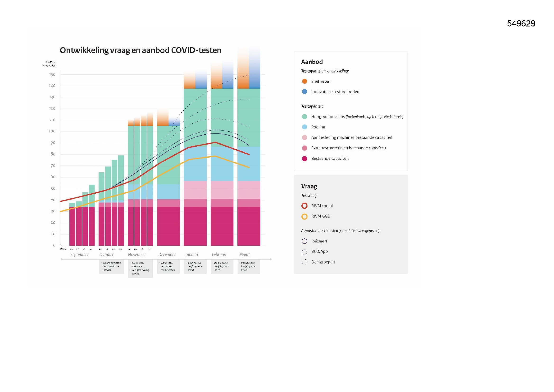
Task: Click the 'Aanbod' legend heading
Action: (312, 62)
